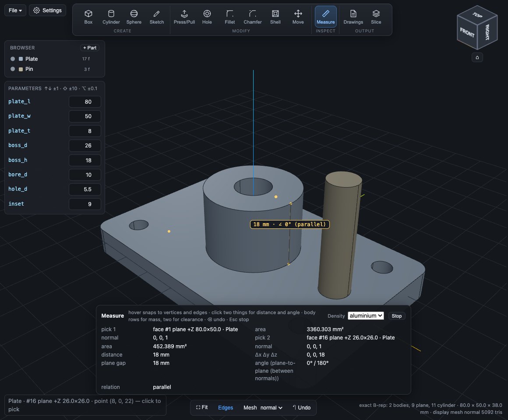Click the 452.389 mm² area value
This screenshot has height=420, width=508.
pyautogui.click(x=170, y=346)
